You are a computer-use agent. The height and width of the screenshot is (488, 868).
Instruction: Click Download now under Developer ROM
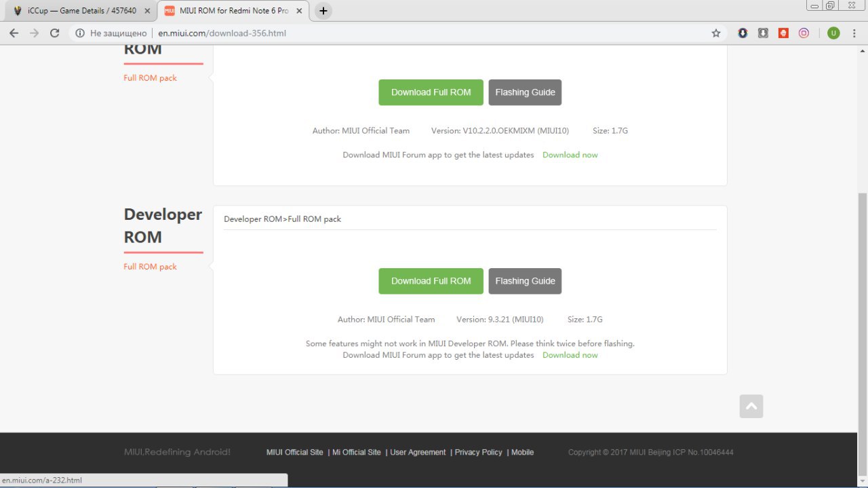570,355
